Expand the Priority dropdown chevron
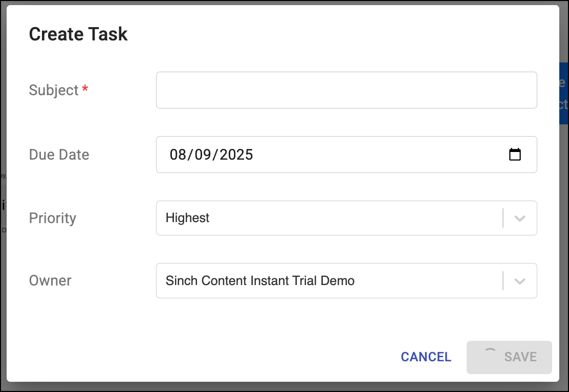This screenshot has width=569, height=392. click(x=520, y=218)
